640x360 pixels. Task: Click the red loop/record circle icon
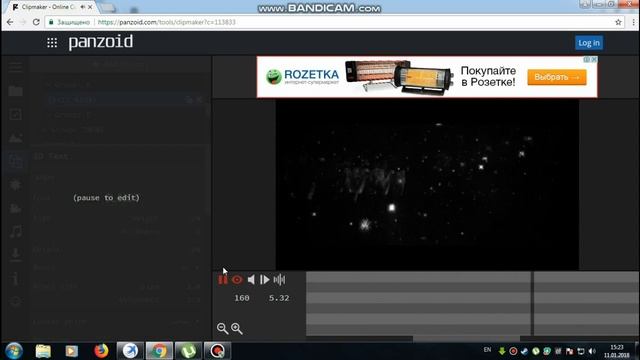(x=237, y=280)
